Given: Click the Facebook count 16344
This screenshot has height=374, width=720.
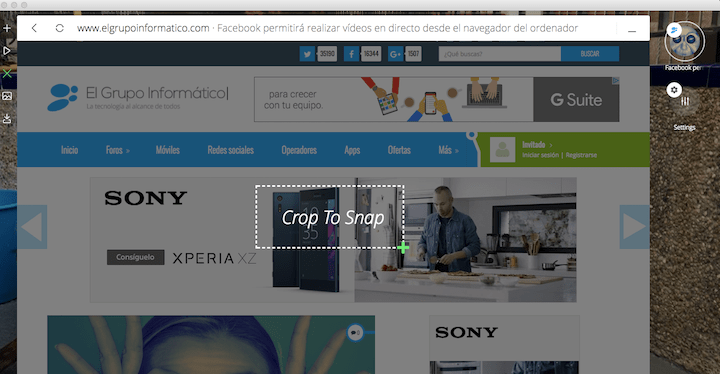Looking at the screenshot, I should tap(371, 54).
